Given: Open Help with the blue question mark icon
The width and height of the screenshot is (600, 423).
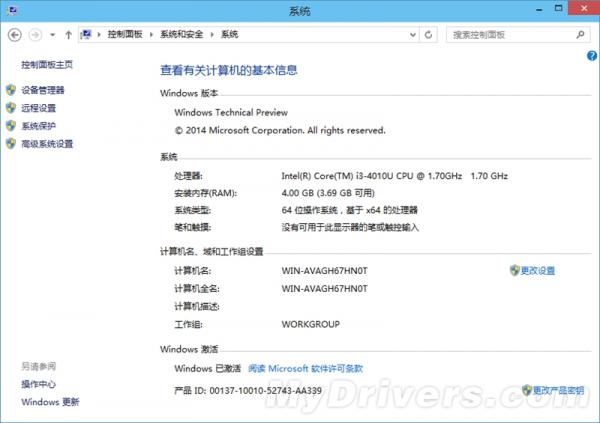Looking at the screenshot, I should pyautogui.click(x=592, y=56).
